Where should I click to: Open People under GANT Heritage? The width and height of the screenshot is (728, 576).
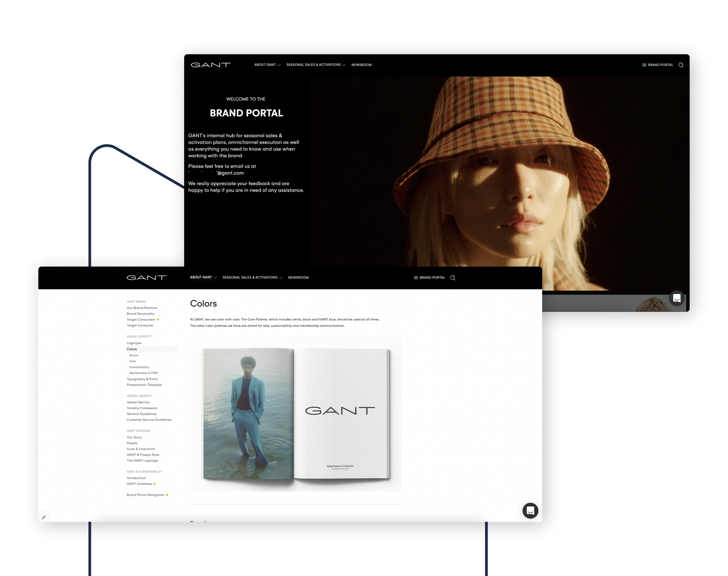(132, 443)
